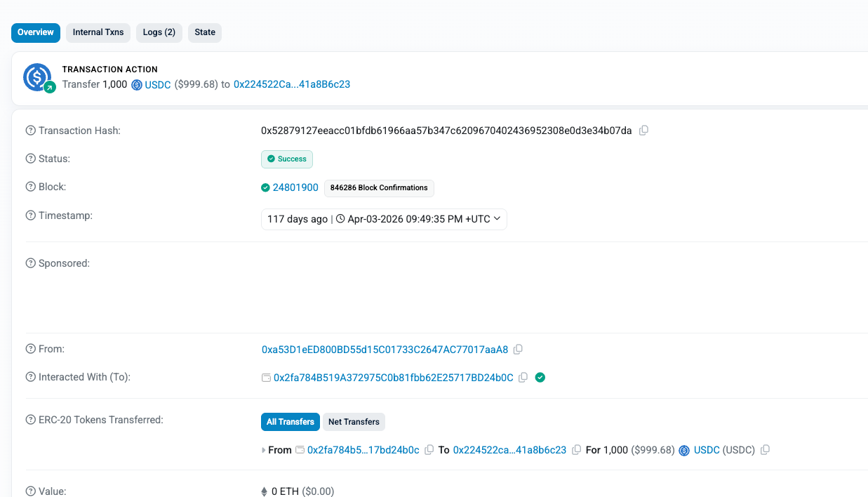The width and height of the screenshot is (868, 497).
Task: Click the contract icon before 0x2fa784b5...17bd24b0c
Action: (300, 450)
